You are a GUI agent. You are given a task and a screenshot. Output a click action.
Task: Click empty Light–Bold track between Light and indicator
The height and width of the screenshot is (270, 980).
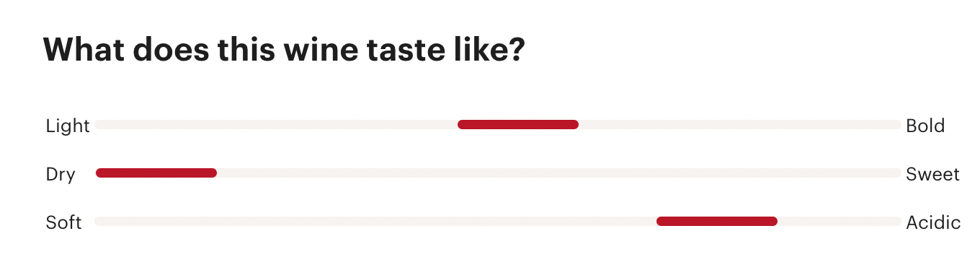(x=276, y=125)
